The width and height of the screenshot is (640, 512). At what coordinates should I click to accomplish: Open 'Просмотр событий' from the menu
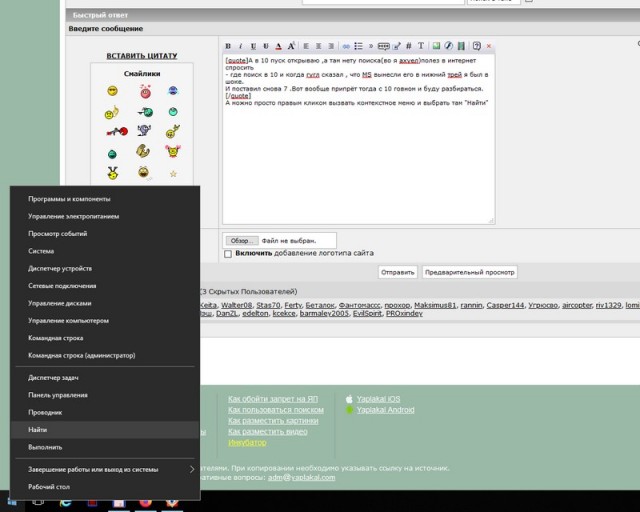pos(105,234)
